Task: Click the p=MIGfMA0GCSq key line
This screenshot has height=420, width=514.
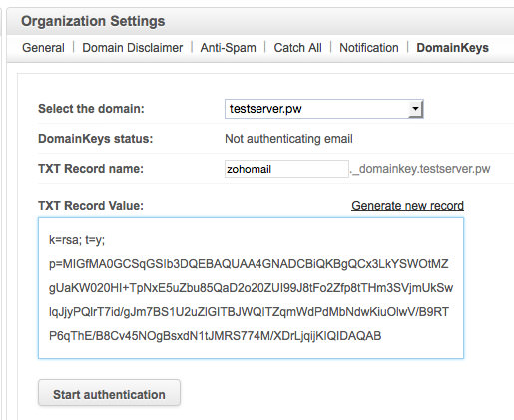Action: pyautogui.click(x=249, y=264)
